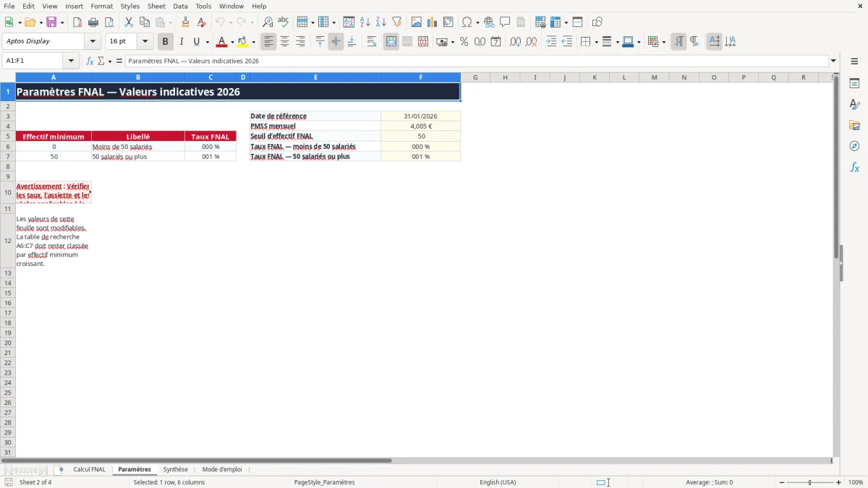
Task: Open Find and Replace
Action: (268, 22)
